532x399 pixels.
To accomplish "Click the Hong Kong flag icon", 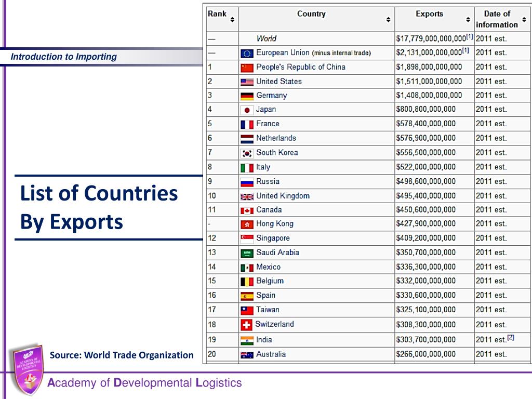I will (247, 224).
